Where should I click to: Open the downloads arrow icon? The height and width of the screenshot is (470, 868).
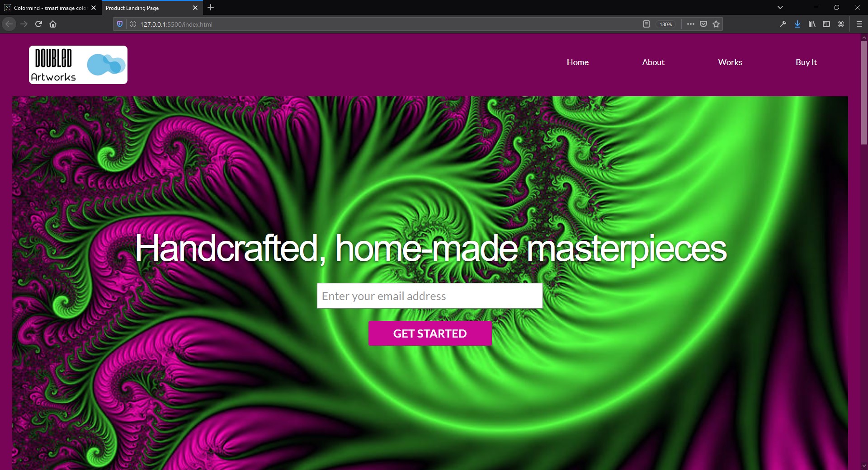(x=797, y=24)
